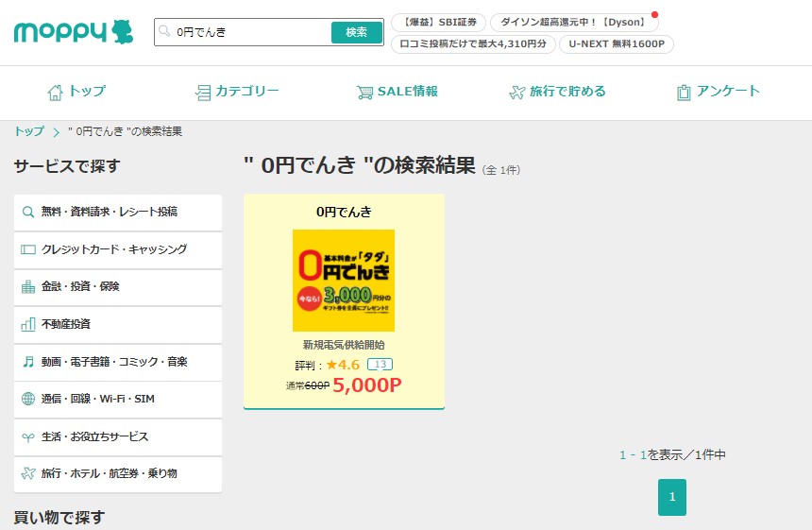
Task: Open the アンケート nav menu
Action: pyautogui.click(x=719, y=92)
